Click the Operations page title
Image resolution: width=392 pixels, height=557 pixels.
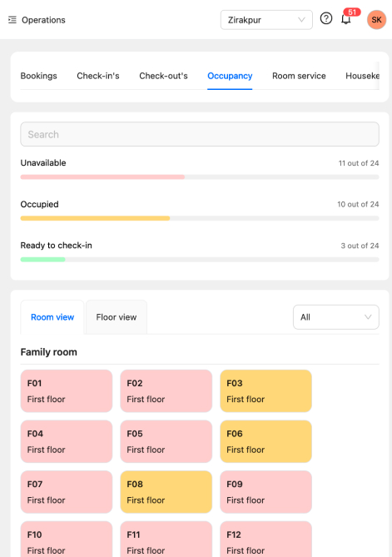(x=43, y=20)
